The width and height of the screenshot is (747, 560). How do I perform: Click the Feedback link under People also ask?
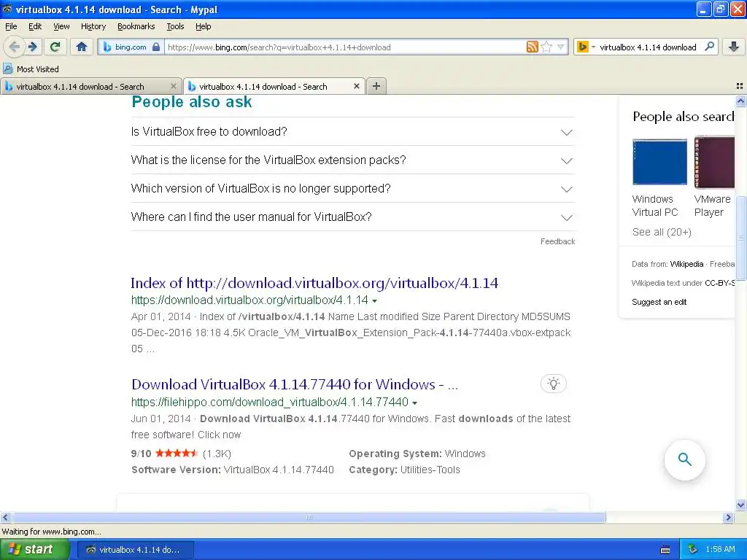pos(557,241)
